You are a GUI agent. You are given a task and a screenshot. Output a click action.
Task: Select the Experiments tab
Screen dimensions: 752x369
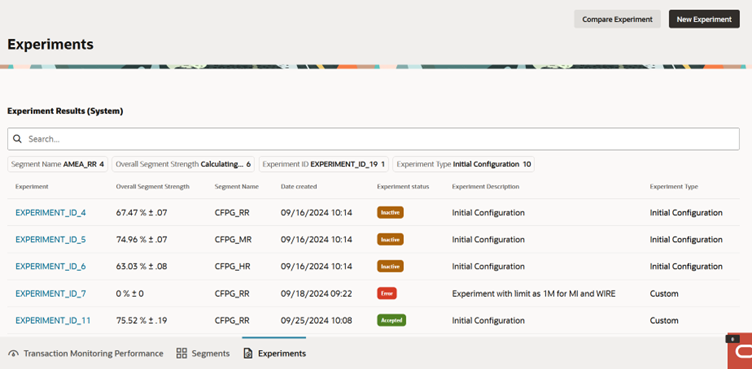(275, 354)
